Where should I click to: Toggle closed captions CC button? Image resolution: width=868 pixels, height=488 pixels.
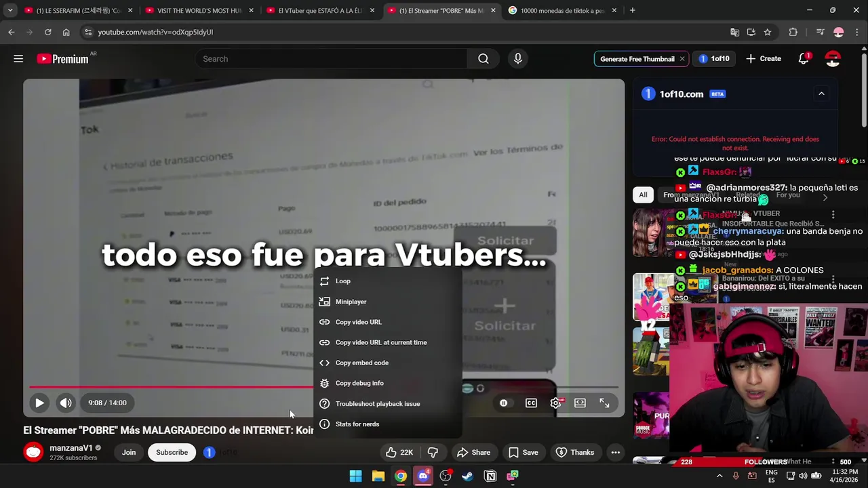(531, 403)
